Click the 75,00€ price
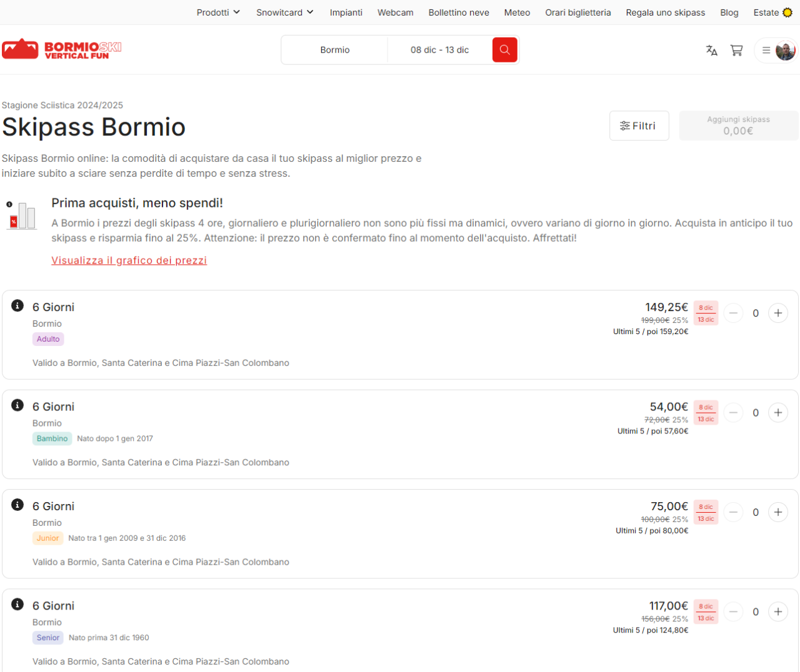Image resolution: width=800 pixels, height=672 pixels. (x=669, y=506)
